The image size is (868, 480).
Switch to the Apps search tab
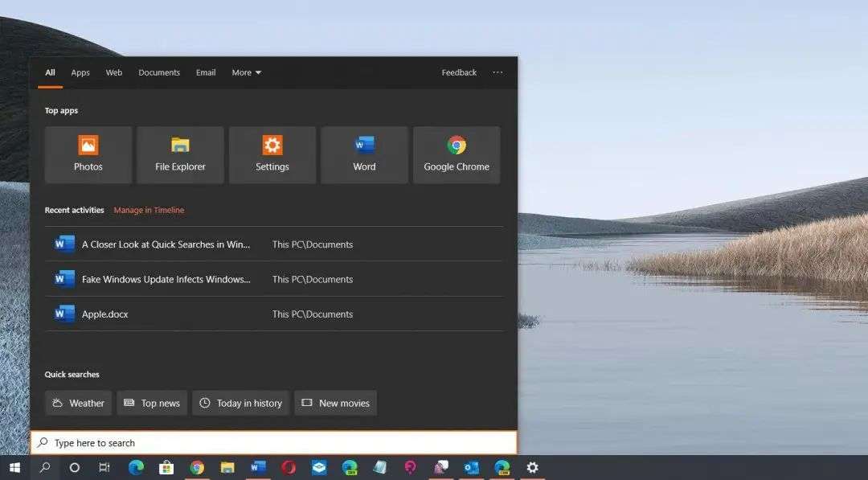[x=80, y=72]
